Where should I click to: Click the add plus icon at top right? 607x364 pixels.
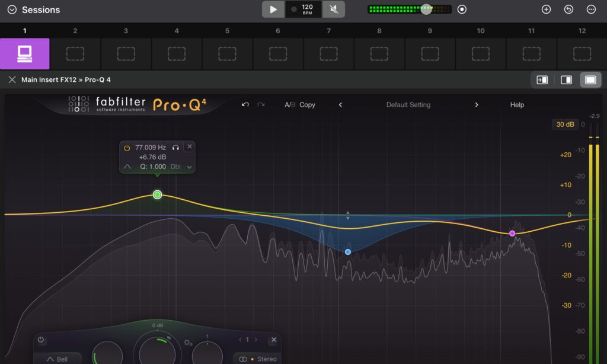(x=546, y=9)
